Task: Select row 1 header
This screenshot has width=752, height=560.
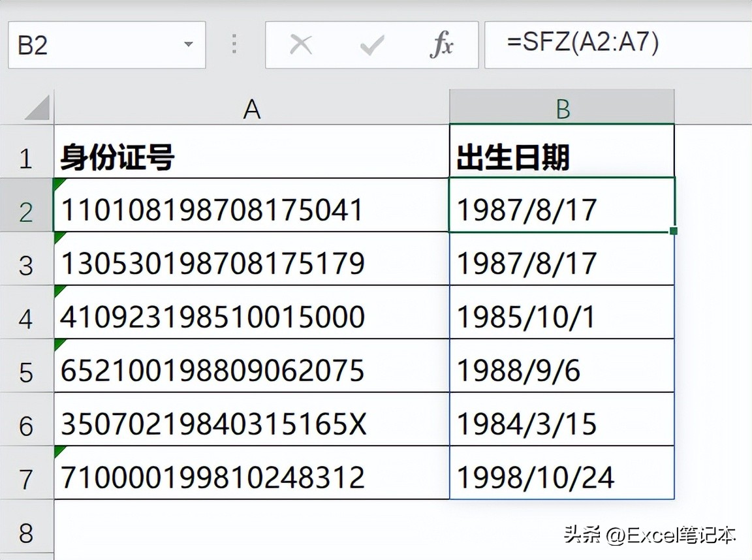Action: pyautogui.click(x=26, y=158)
